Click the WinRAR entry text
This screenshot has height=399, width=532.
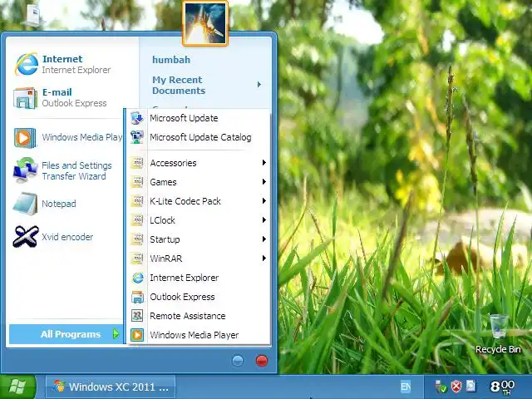(166, 259)
